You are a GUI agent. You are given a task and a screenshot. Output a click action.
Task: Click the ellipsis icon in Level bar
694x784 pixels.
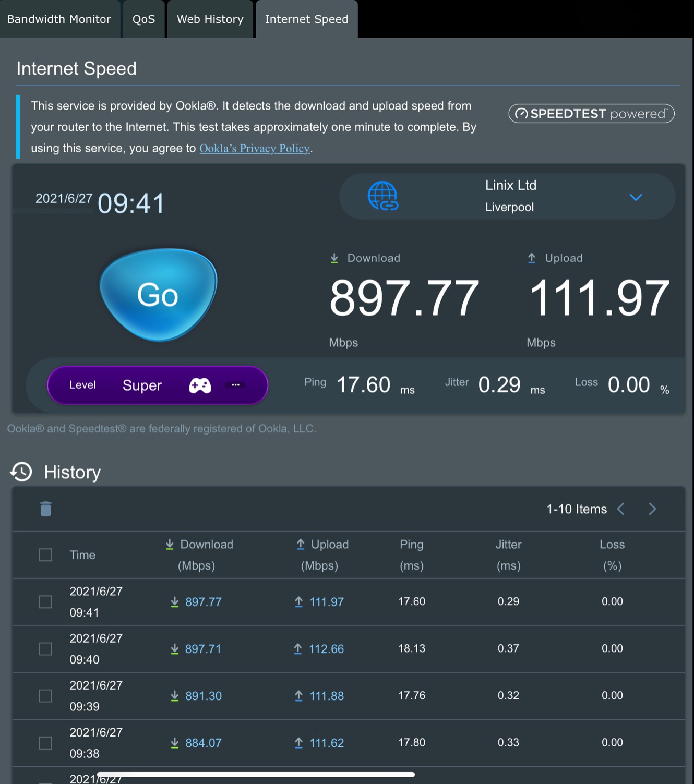pos(235,385)
